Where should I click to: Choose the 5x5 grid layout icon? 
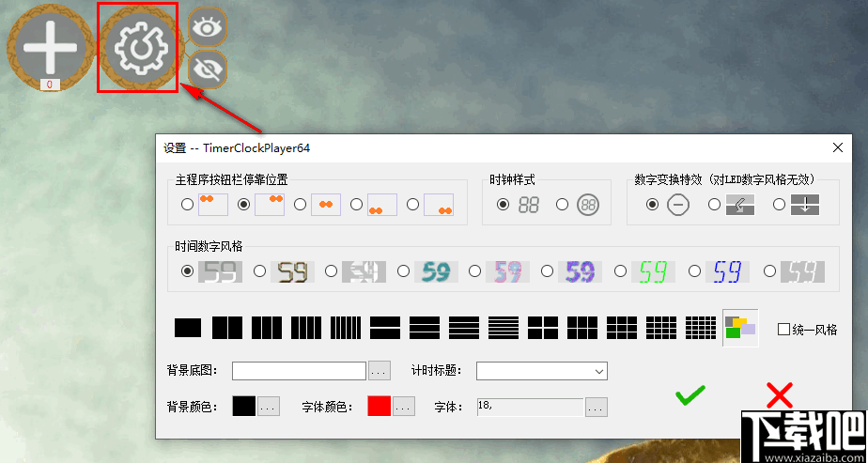point(701,328)
